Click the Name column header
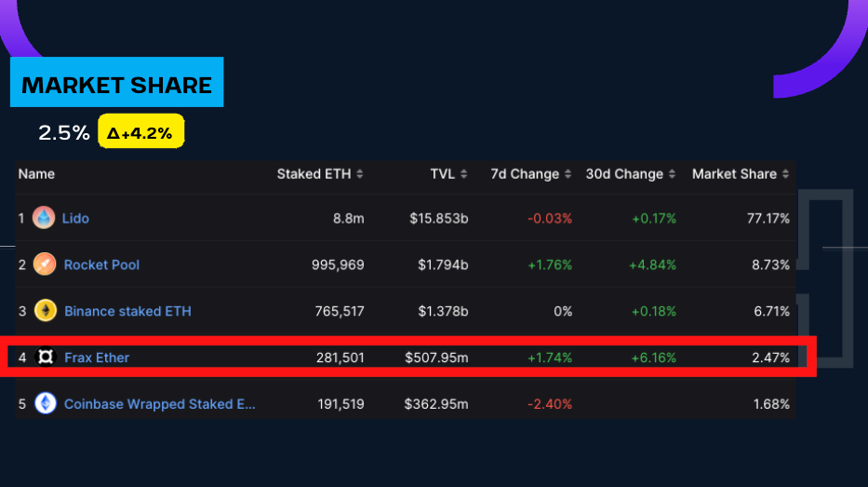The height and width of the screenshot is (487, 868). pos(36,174)
